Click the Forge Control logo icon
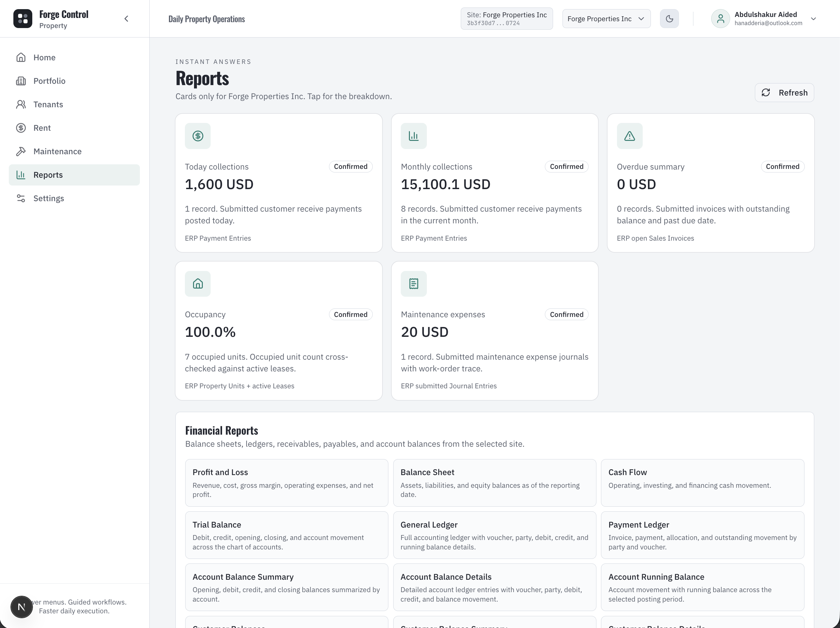This screenshot has width=840, height=628. (23, 19)
